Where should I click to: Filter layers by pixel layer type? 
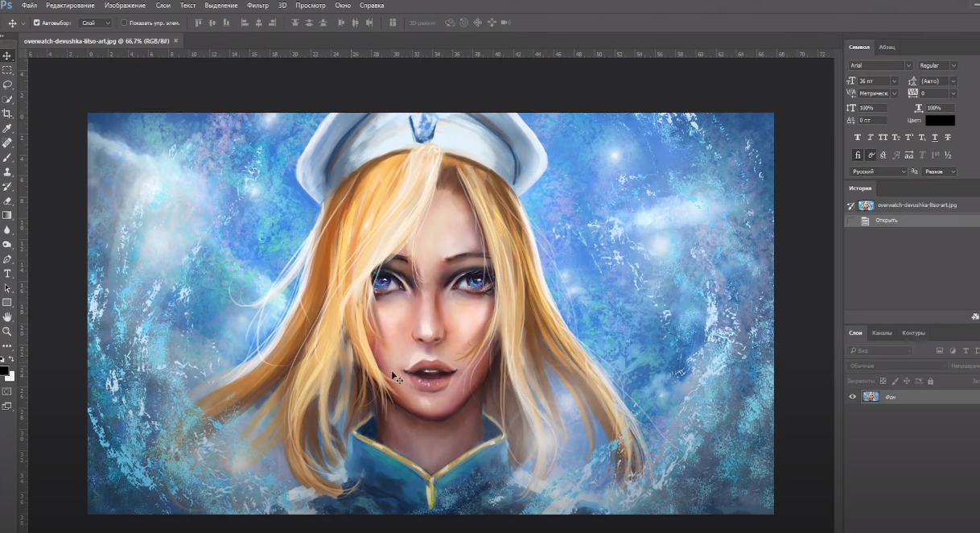(x=939, y=351)
